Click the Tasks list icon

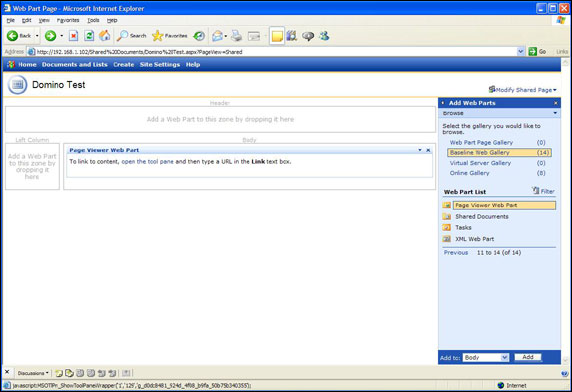click(447, 228)
